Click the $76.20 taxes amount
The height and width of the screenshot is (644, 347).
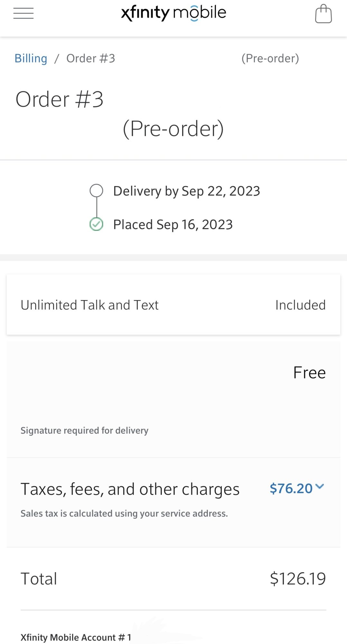[x=291, y=488]
